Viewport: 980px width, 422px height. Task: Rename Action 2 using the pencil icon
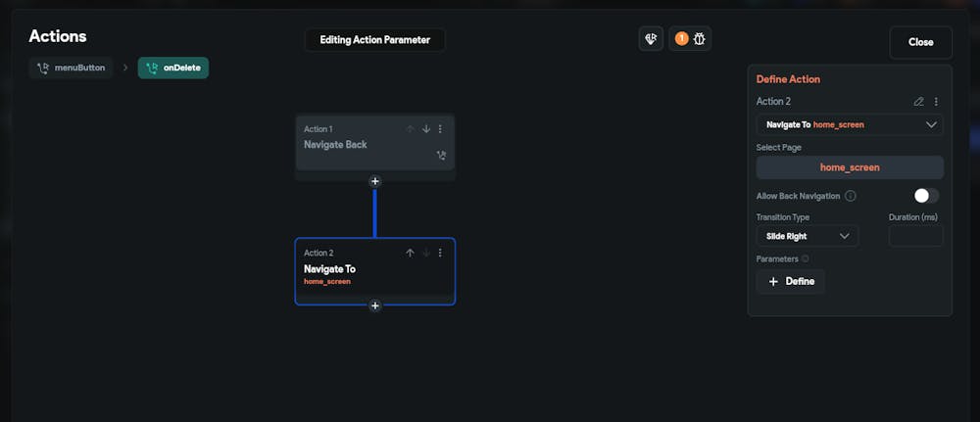coord(918,102)
